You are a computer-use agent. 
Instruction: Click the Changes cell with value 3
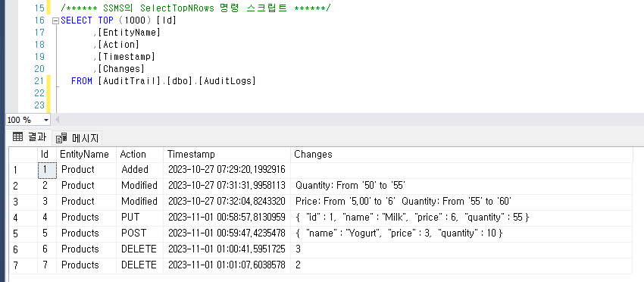point(461,249)
